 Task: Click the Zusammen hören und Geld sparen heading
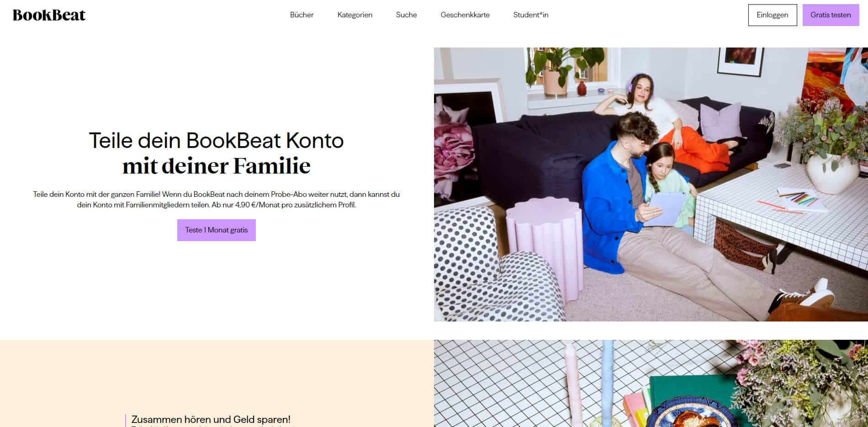click(x=211, y=419)
